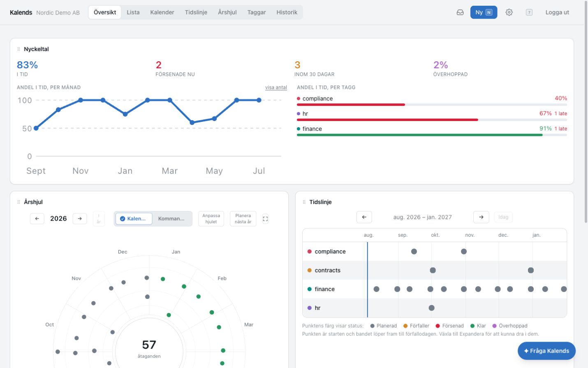Toggle visa antal on the chart
588x368 pixels.
coord(276,87)
